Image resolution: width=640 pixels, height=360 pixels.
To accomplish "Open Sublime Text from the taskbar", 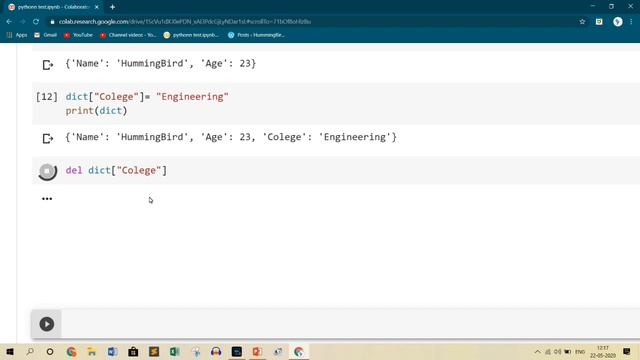I will [x=154, y=351].
